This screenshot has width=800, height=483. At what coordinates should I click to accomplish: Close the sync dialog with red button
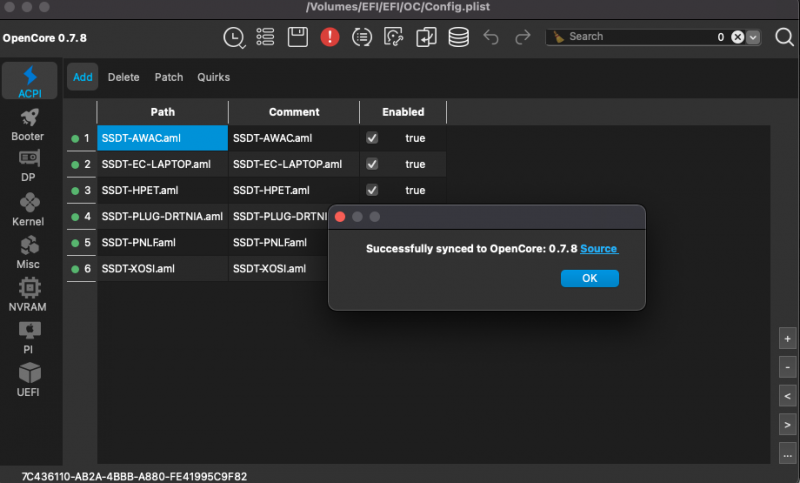pos(340,217)
